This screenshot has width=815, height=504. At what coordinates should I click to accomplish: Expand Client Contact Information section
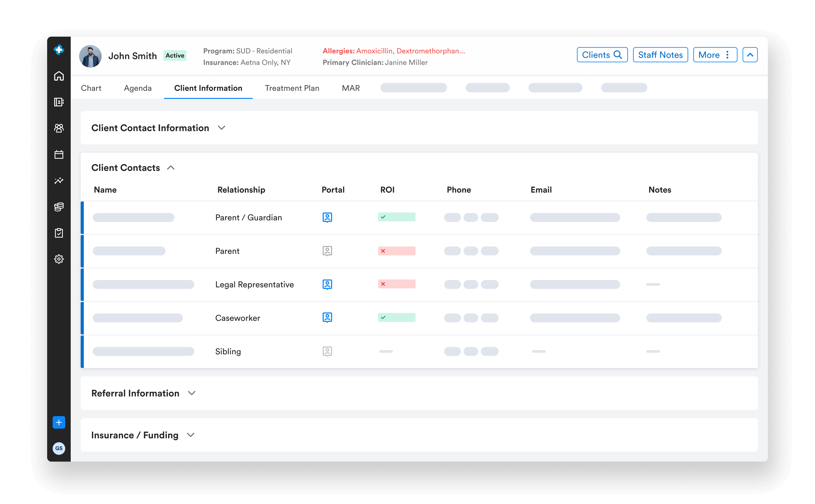(x=222, y=128)
